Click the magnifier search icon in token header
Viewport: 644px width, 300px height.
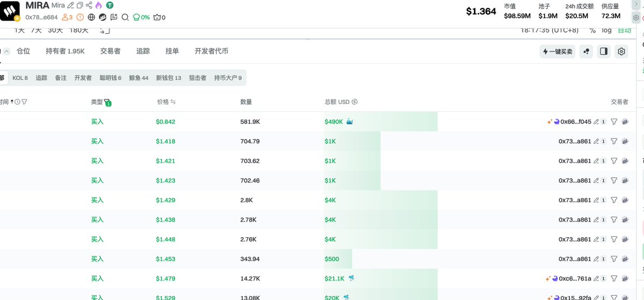tap(125, 17)
